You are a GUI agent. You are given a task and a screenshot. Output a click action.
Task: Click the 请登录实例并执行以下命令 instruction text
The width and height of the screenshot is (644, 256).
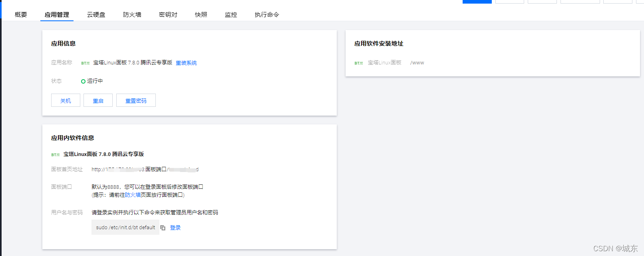[155, 212]
